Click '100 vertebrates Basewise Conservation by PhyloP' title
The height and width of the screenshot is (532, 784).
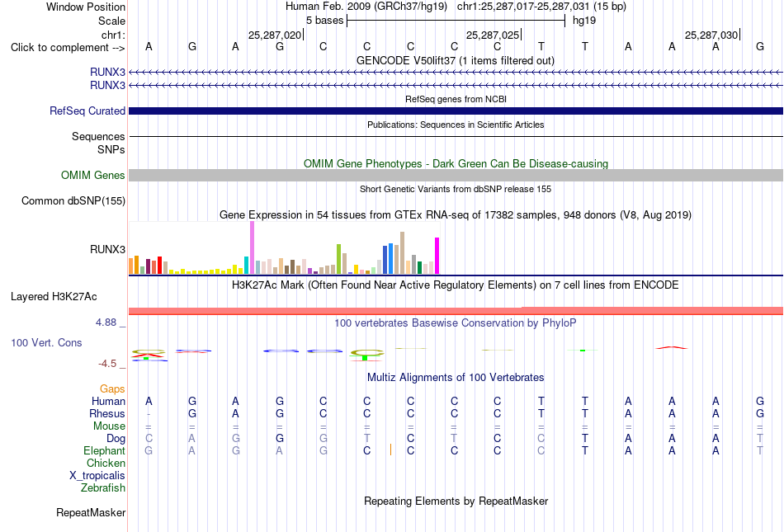point(455,323)
